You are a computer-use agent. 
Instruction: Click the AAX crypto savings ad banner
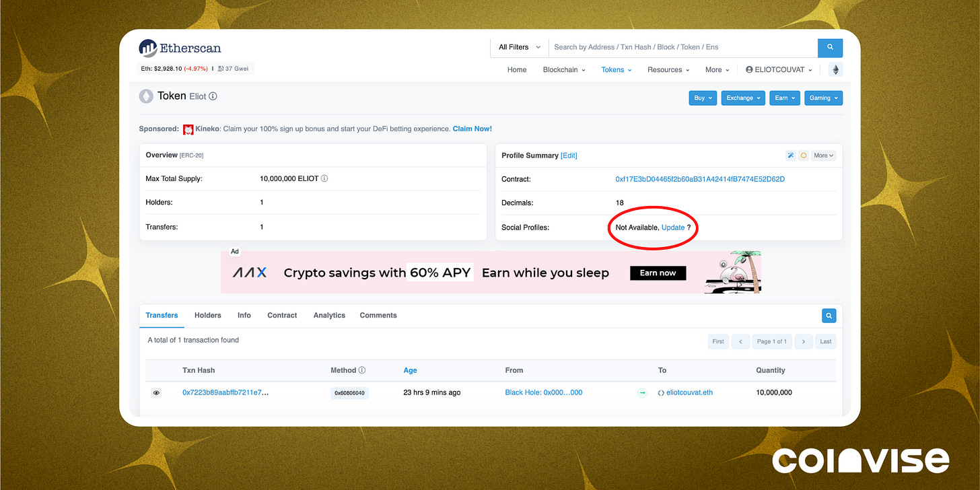[491, 272]
